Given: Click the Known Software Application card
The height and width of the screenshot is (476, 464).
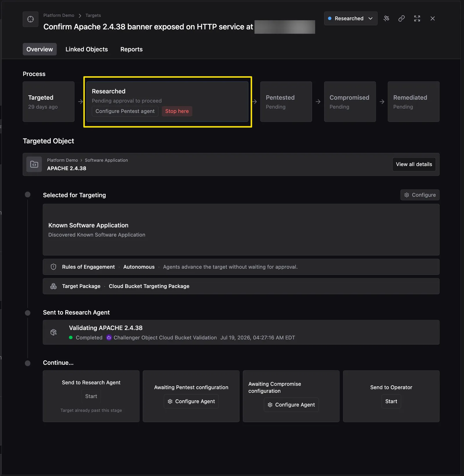Looking at the screenshot, I should click(241, 230).
